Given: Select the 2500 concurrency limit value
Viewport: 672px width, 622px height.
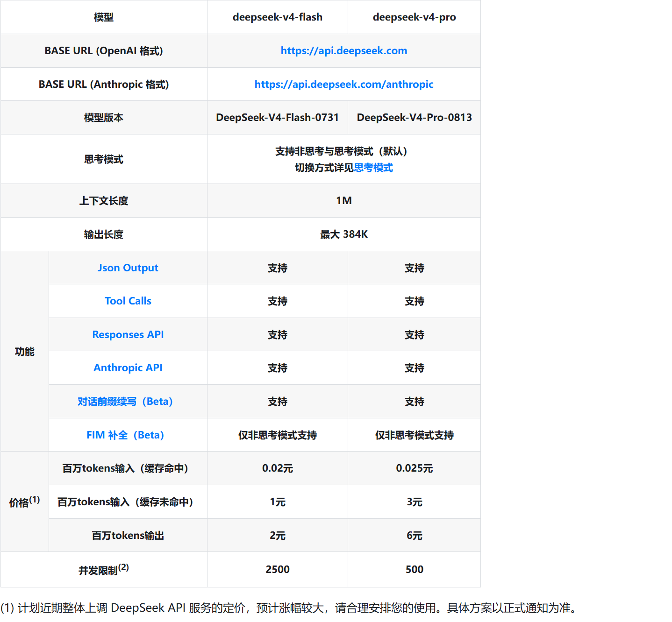Looking at the screenshot, I should 278,569.
